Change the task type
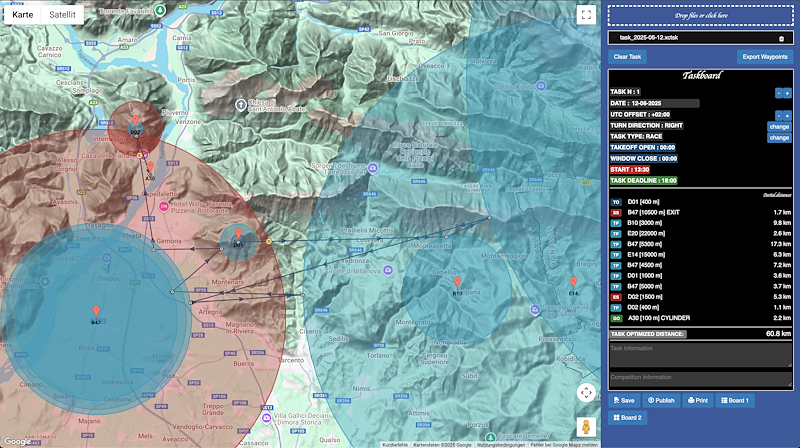 click(x=779, y=138)
